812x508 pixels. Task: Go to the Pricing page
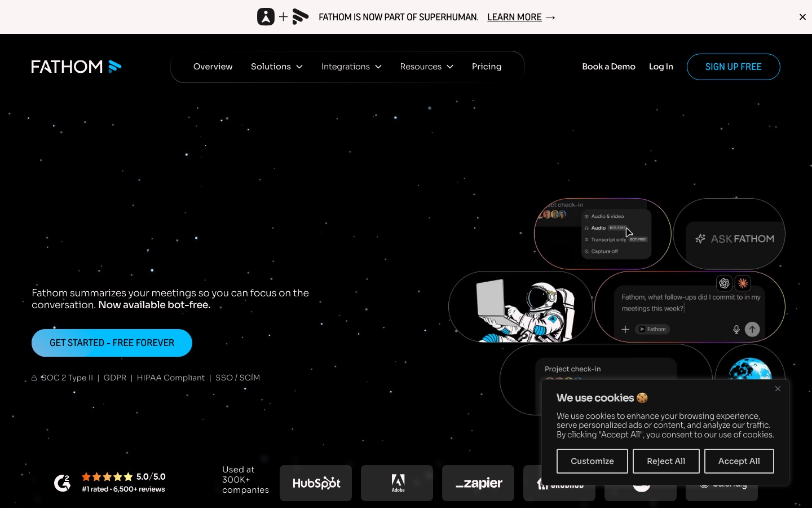[x=487, y=67]
